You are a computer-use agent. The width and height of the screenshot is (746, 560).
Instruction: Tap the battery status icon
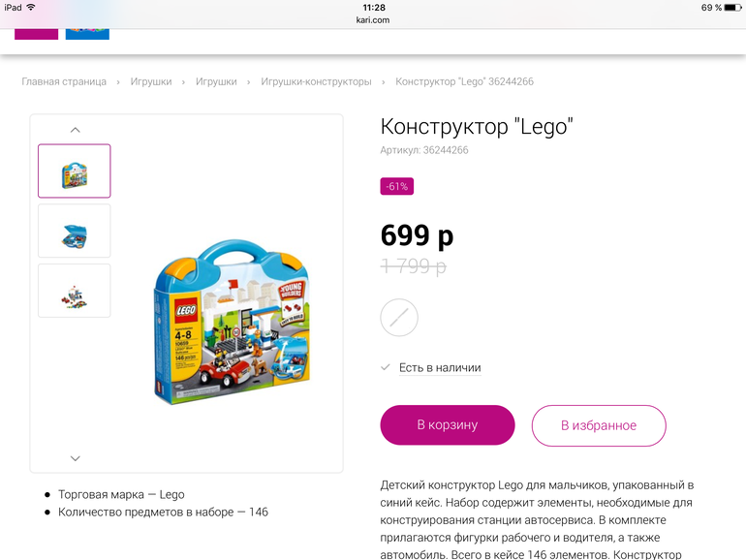[x=732, y=8]
